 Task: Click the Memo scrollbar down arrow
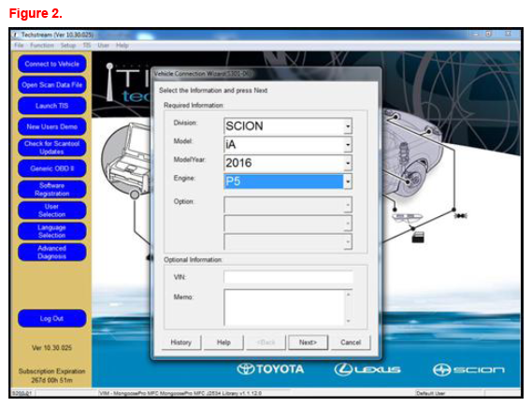[349, 321]
